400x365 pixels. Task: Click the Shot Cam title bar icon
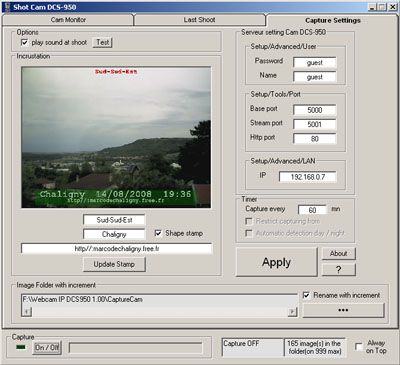(x=7, y=7)
